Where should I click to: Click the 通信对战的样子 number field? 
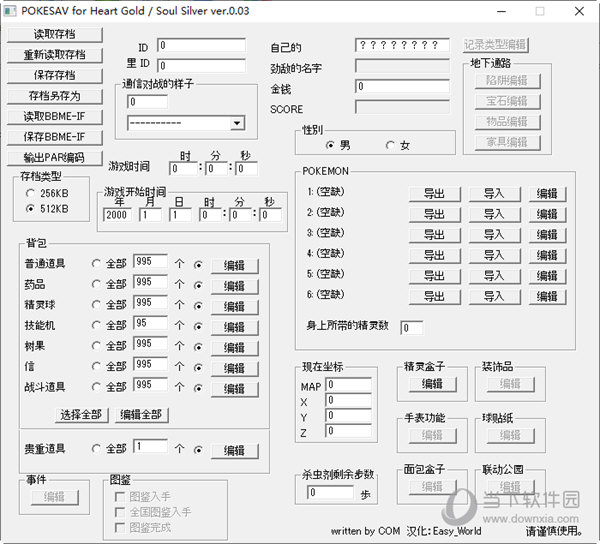[x=147, y=102]
